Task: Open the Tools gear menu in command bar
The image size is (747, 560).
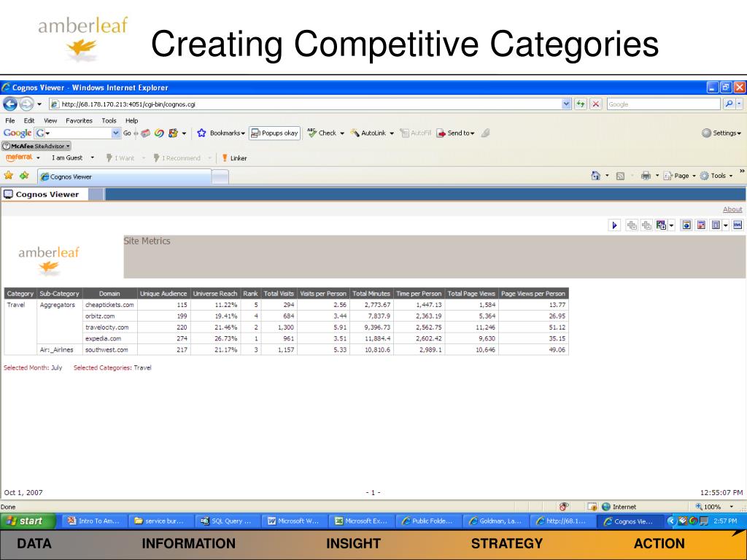Action: (716, 176)
